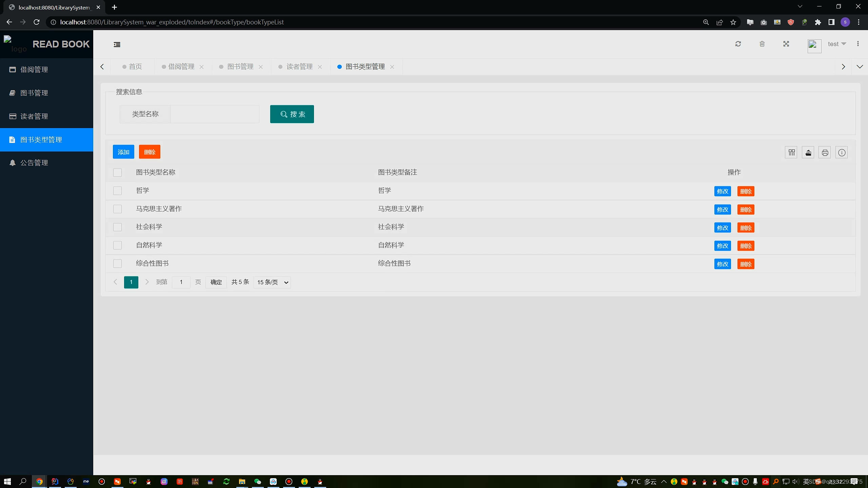868x488 pixels.
Task: Check the box for 哲学 row
Action: tap(117, 191)
